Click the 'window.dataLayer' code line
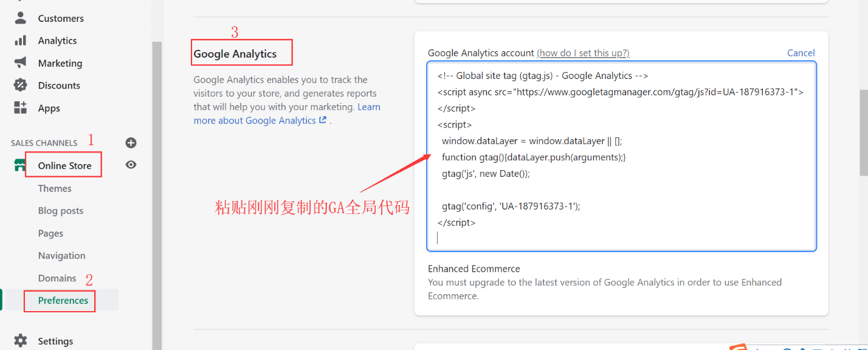Screen dimensions: 868x350 pyautogui.click(x=532, y=140)
